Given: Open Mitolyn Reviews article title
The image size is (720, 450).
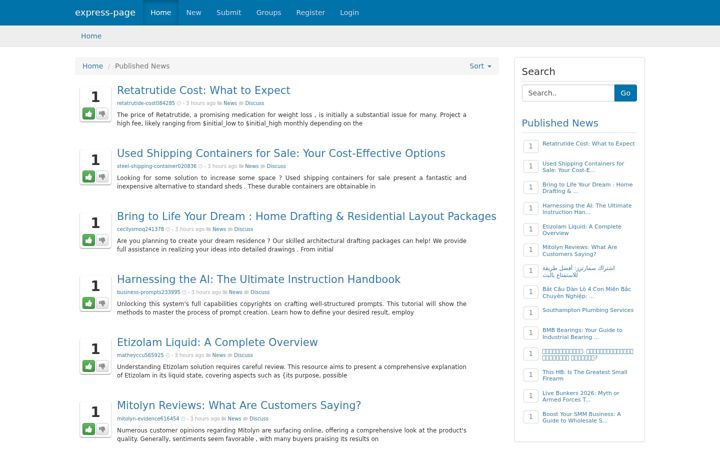Looking at the screenshot, I should (x=239, y=405).
